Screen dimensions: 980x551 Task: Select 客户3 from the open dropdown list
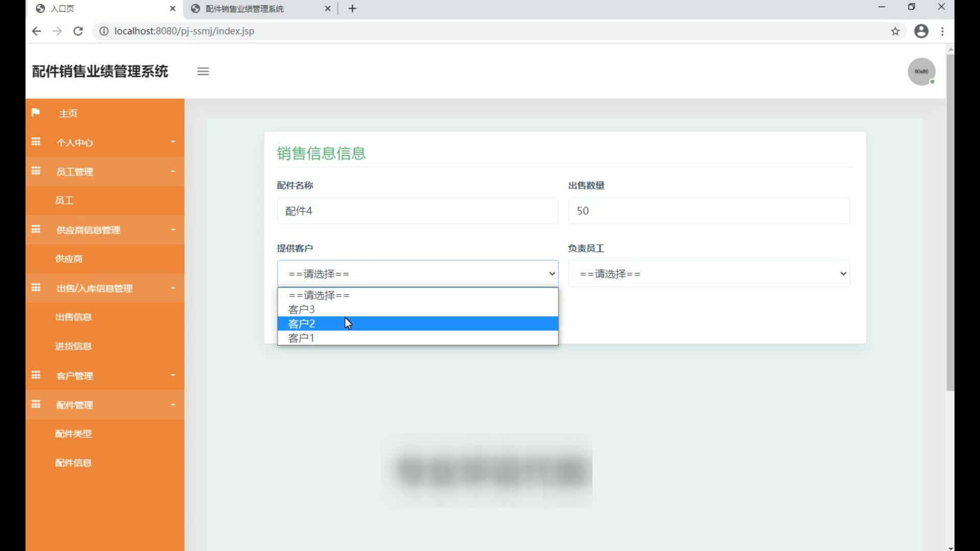pos(302,310)
